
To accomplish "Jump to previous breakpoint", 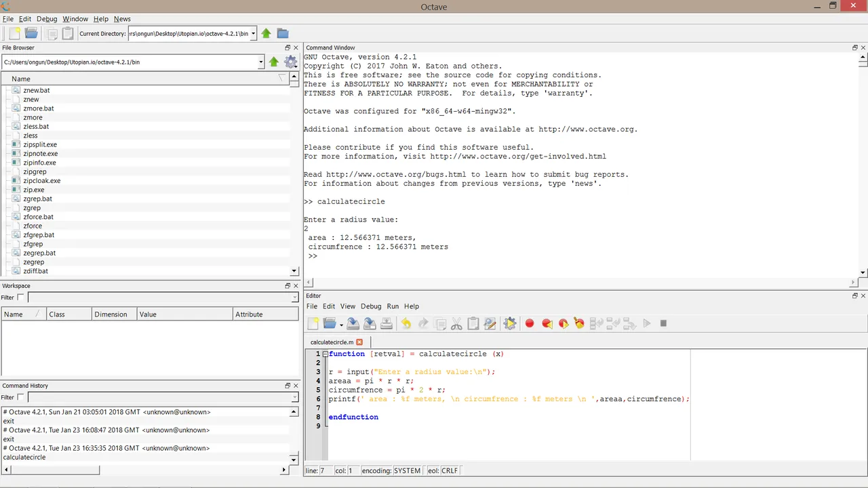I will [547, 323].
